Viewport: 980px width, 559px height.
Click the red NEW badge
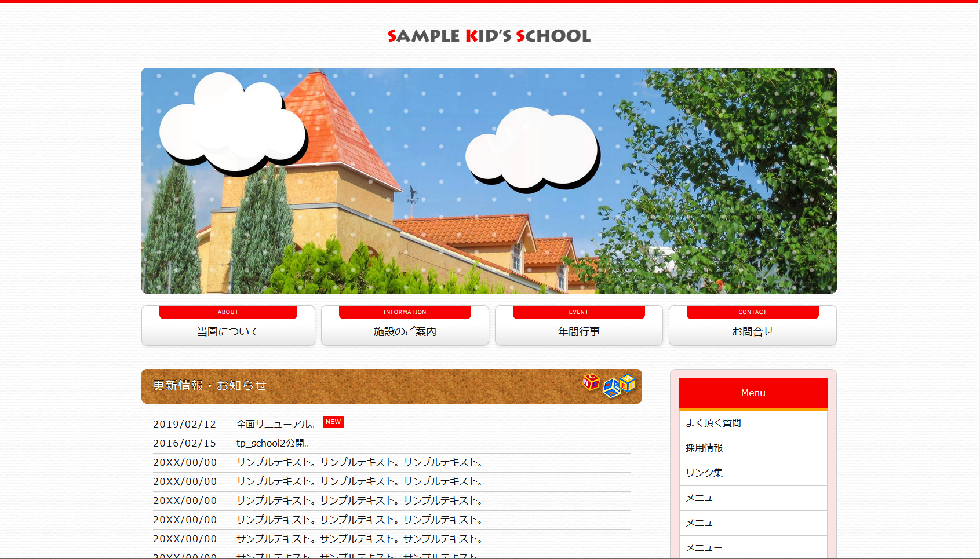click(x=333, y=422)
